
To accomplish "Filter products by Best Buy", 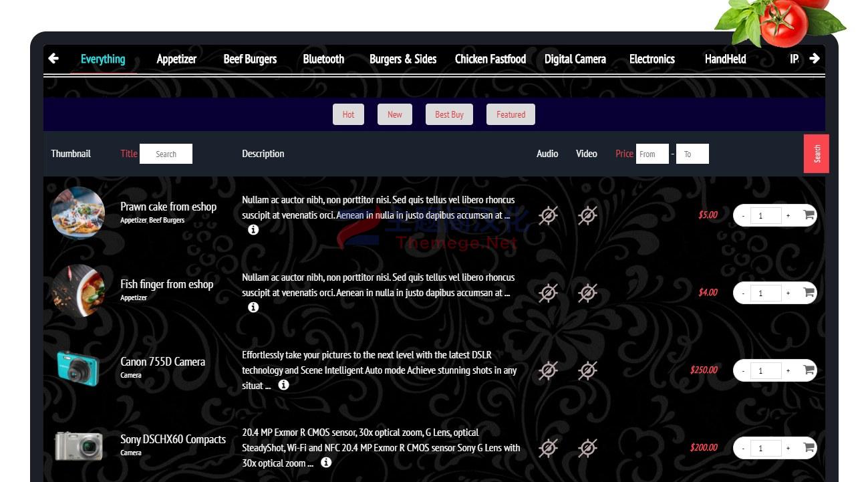I will click(x=449, y=114).
